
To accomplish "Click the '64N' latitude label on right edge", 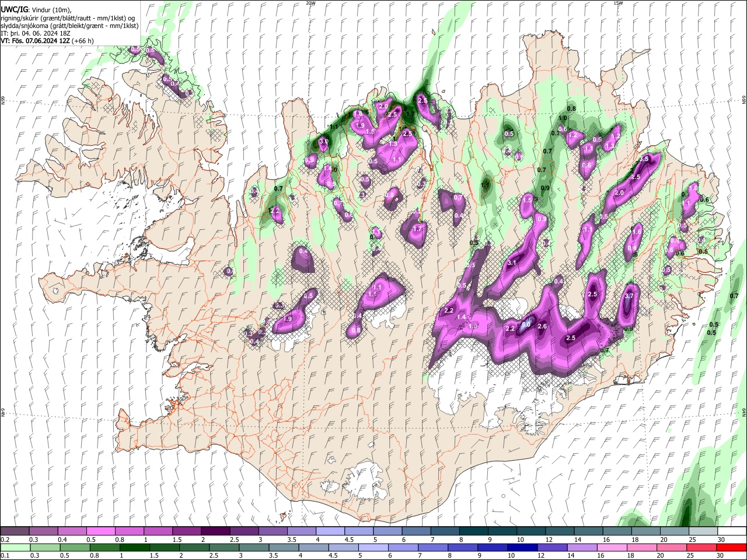I will (x=743, y=412).
